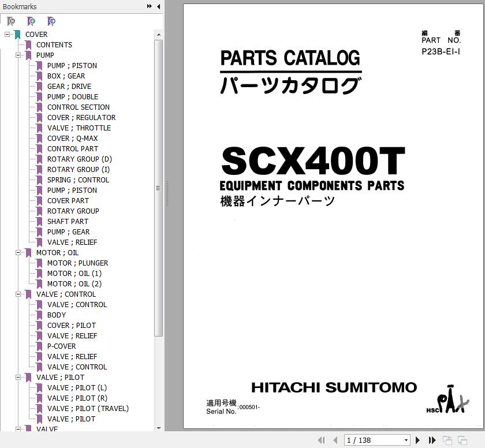Click the delete bookmark icon
Image resolution: width=485 pixels, height=448 pixels.
11,21
